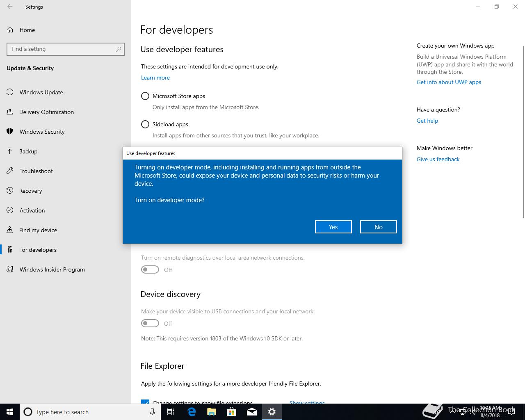Viewport: 525px width, 420px height.
Task: Click the Delivery Optimization icon
Action: point(10,112)
